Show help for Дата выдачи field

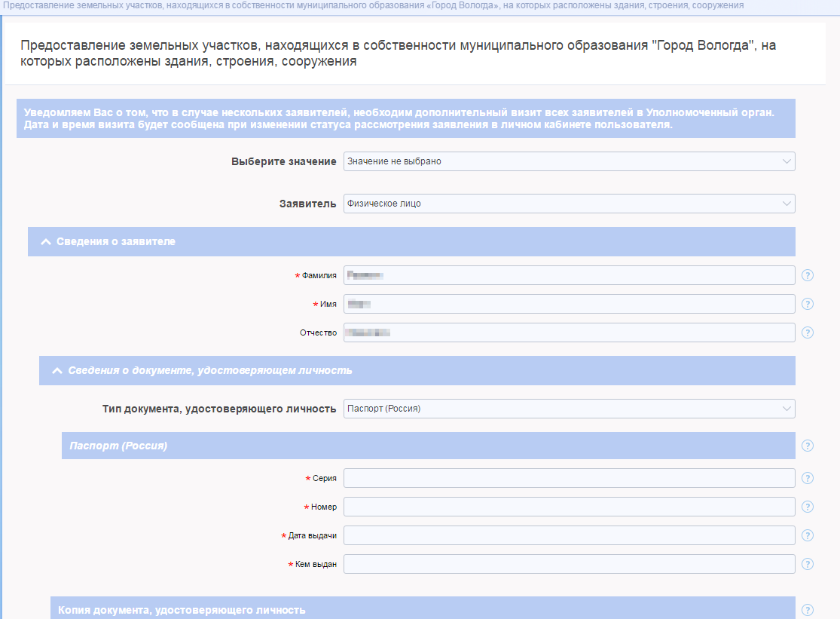[x=808, y=535]
